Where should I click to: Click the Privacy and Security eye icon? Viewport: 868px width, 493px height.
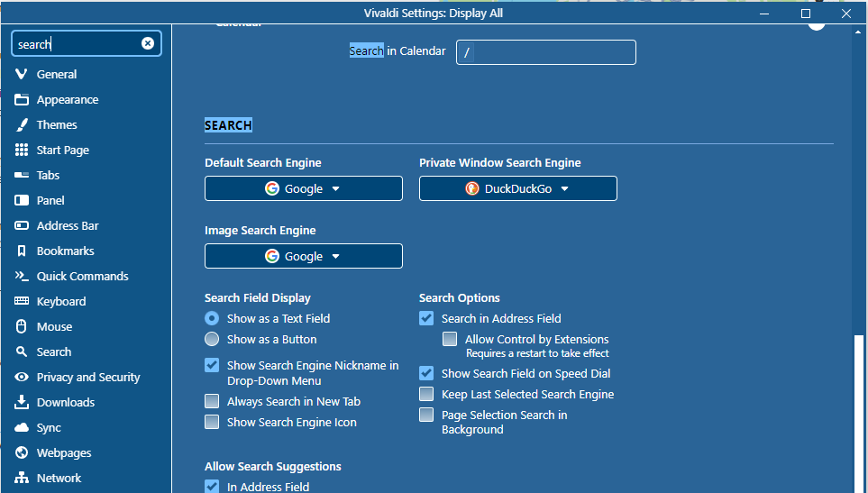pyautogui.click(x=21, y=377)
